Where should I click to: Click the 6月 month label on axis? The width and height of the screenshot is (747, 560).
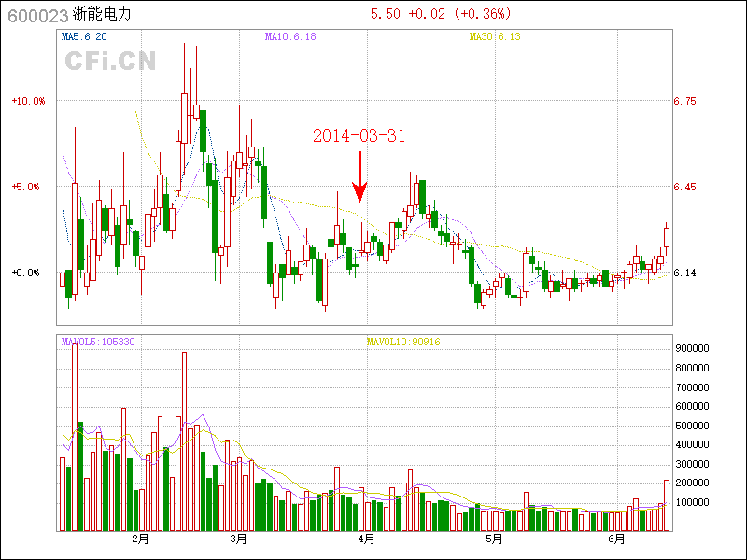(x=615, y=539)
